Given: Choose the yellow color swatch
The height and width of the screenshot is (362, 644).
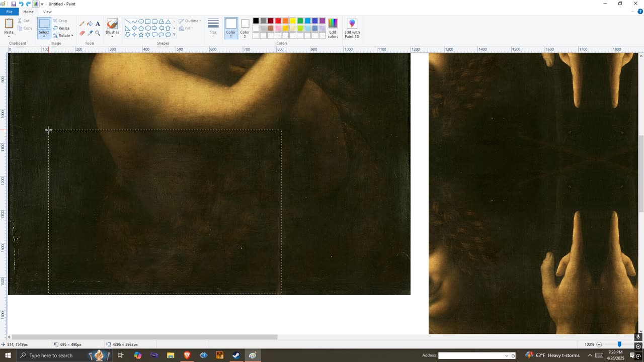Looking at the screenshot, I should [293, 21].
